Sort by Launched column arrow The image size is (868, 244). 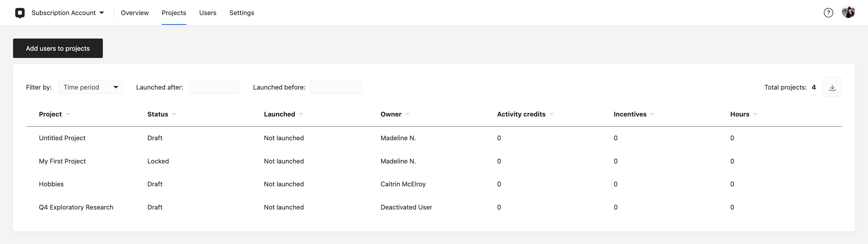click(x=301, y=114)
